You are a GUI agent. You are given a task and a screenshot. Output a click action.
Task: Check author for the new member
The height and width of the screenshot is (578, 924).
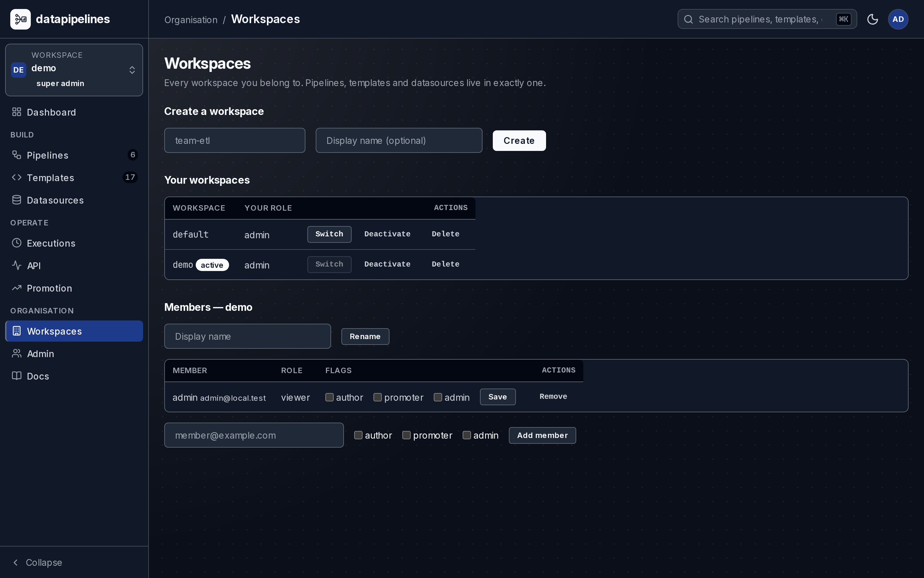(358, 435)
